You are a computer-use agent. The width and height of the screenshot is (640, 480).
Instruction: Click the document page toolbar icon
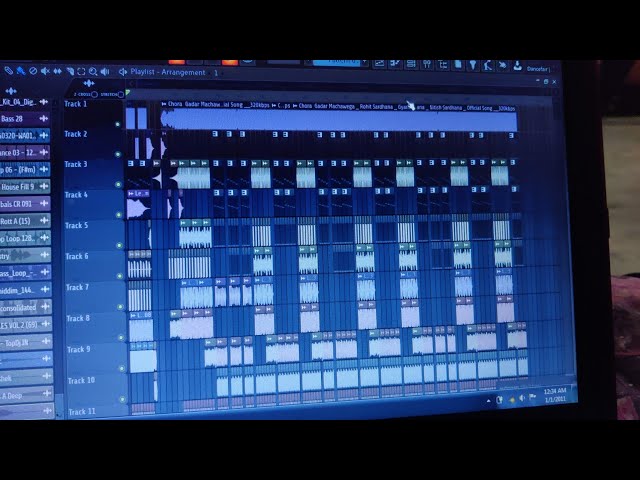pos(458,64)
